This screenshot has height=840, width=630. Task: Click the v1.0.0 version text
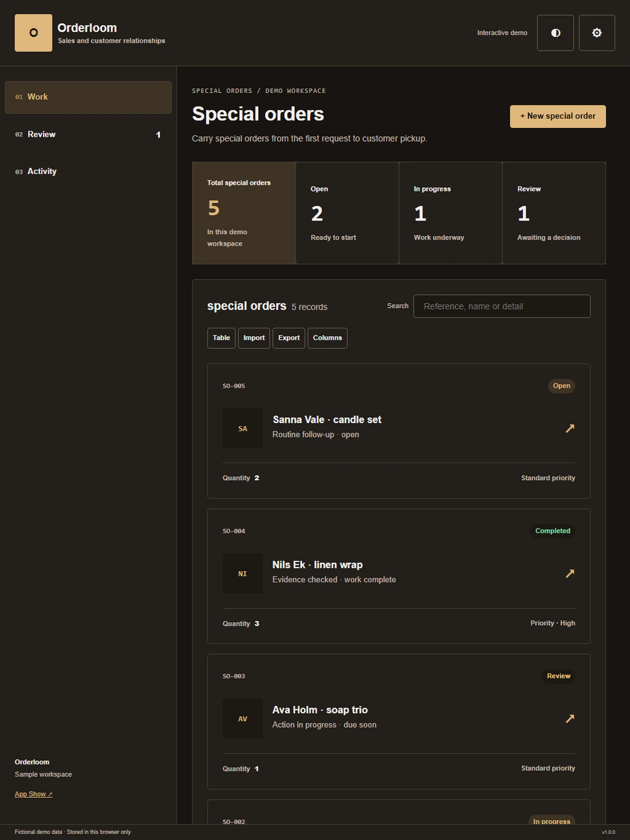pos(608,832)
